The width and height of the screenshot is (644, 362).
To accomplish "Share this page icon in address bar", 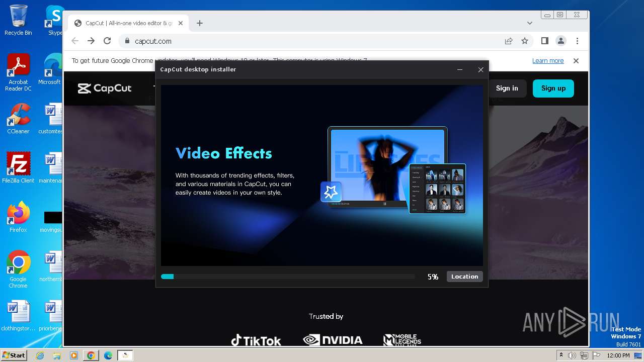I will [x=509, y=41].
